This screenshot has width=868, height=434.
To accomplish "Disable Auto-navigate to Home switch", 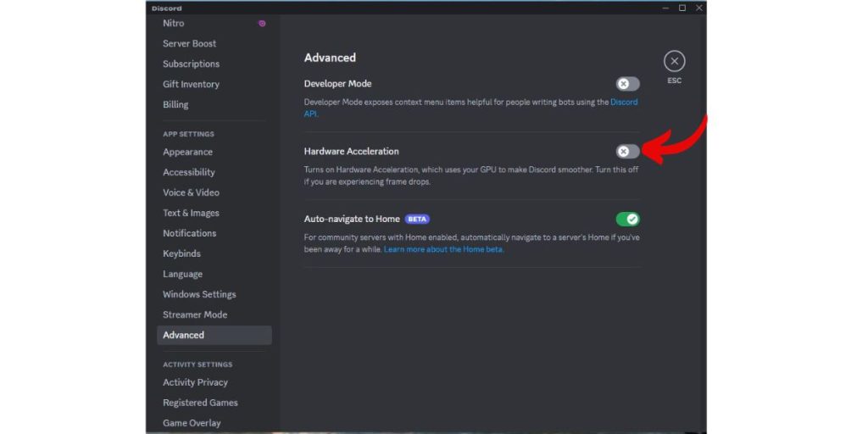I will coord(628,220).
